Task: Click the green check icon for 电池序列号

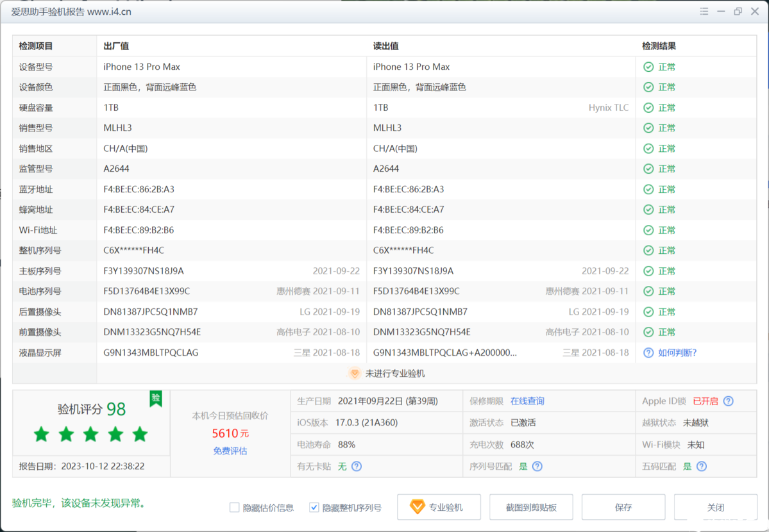Action: click(x=648, y=291)
